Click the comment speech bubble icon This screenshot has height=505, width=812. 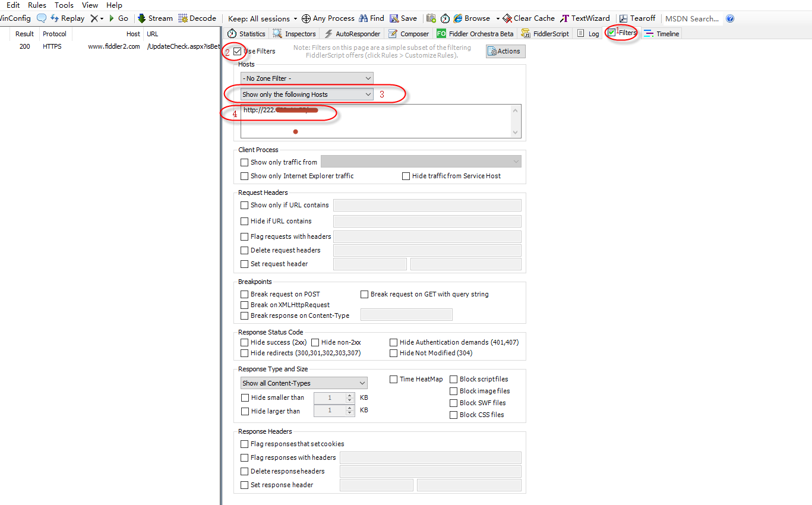pyautogui.click(x=42, y=18)
